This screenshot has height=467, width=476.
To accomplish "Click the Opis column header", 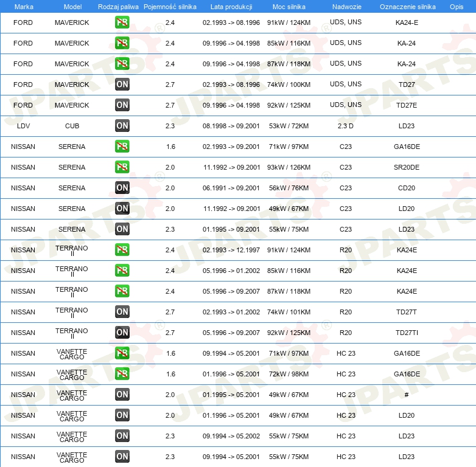I will point(457,7).
